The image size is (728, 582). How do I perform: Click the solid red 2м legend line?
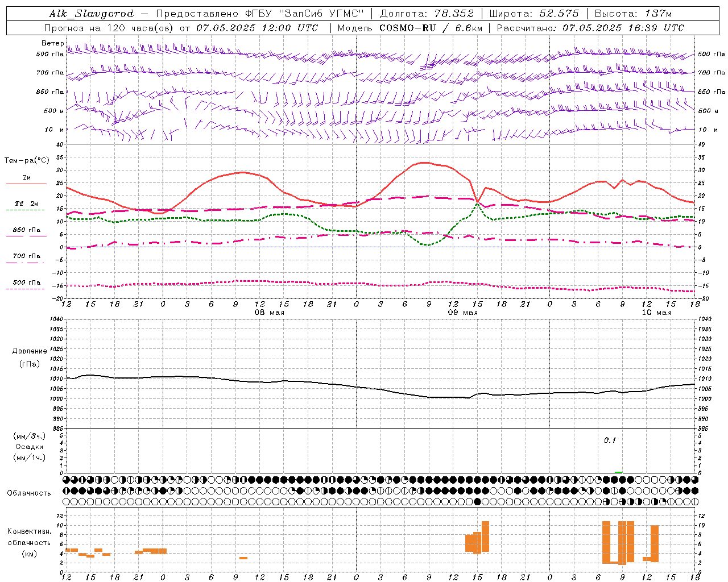click(x=26, y=184)
